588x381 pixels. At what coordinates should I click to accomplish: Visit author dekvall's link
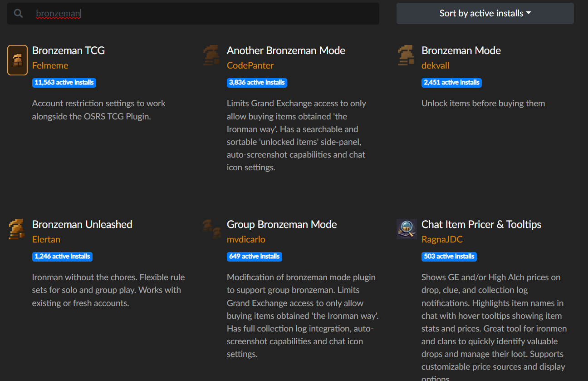click(x=435, y=65)
